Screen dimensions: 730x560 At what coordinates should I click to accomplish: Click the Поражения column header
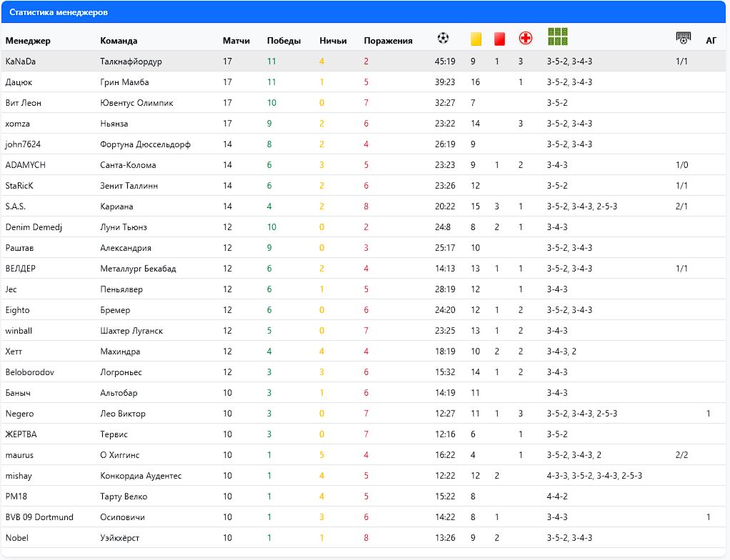click(x=388, y=41)
